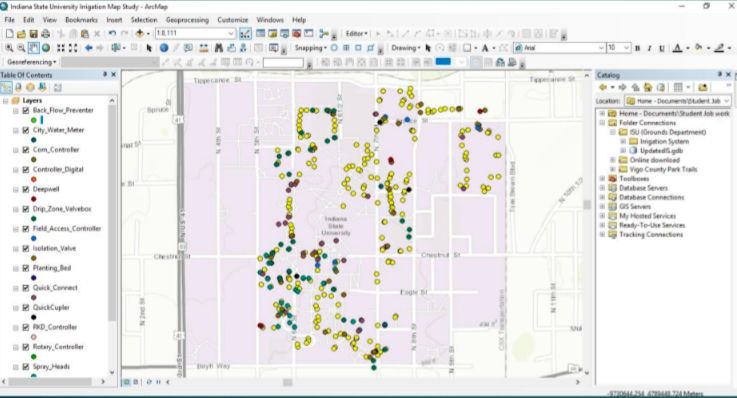Go to Home folder in Catalog
Screen dimensions: 737x398
click(648, 87)
